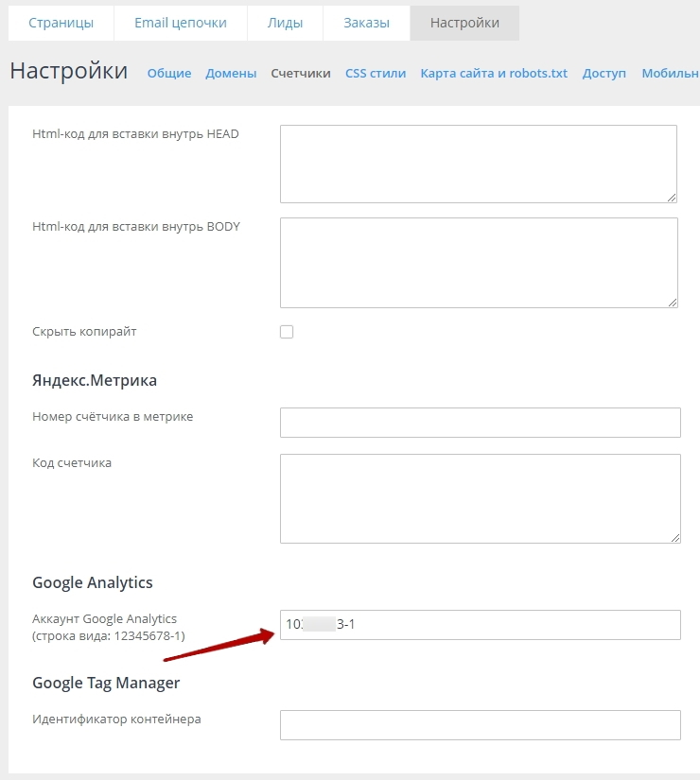Select the Настройки tab
The width and height of the screenshot is (700, 780).
pos(464,24)
